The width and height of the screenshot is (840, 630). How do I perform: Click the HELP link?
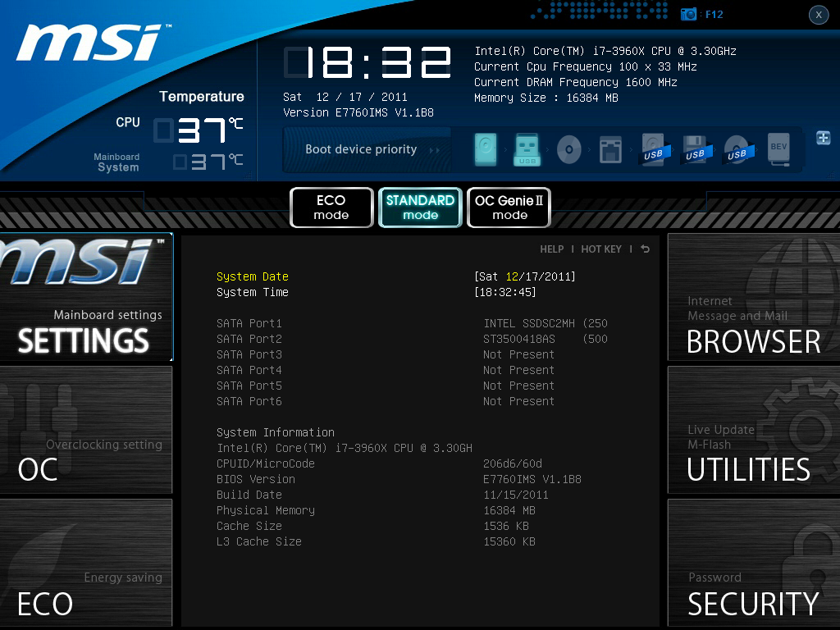(552, 249)
